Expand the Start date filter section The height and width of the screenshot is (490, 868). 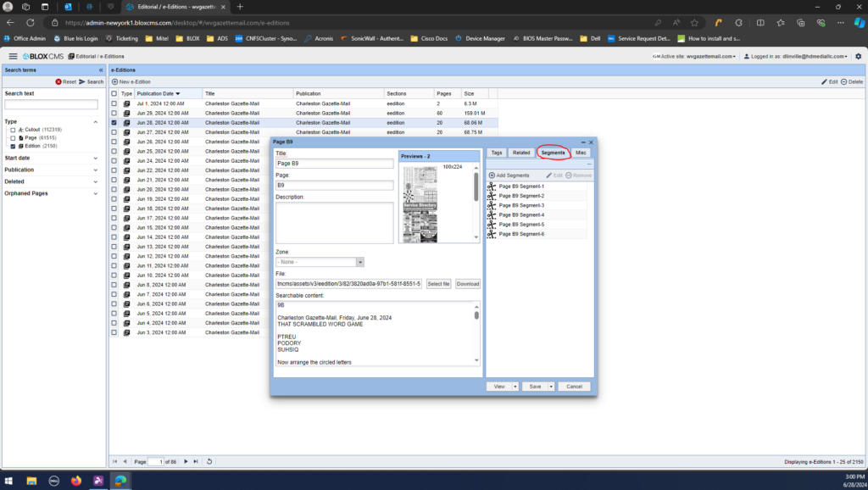[95, 158]
